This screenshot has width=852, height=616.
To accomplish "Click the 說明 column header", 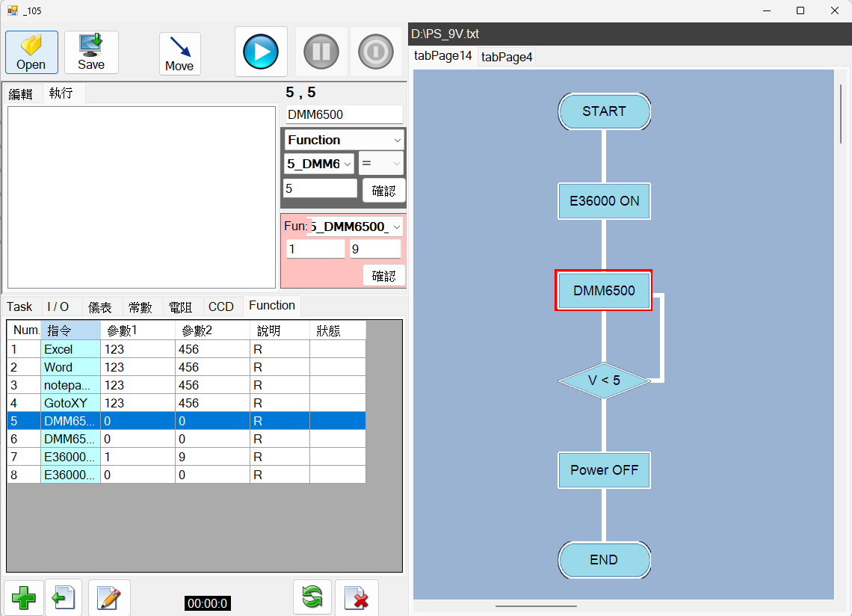I will (x=280, y=330).
